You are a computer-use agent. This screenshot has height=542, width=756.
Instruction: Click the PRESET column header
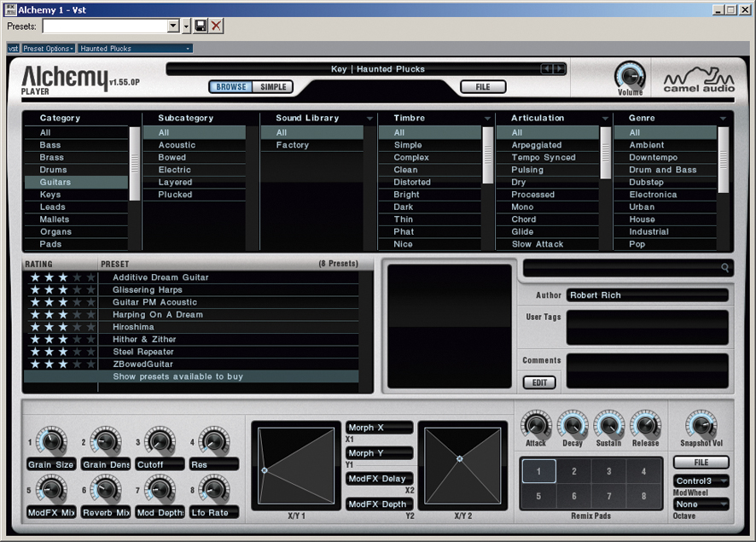(114, 265)
